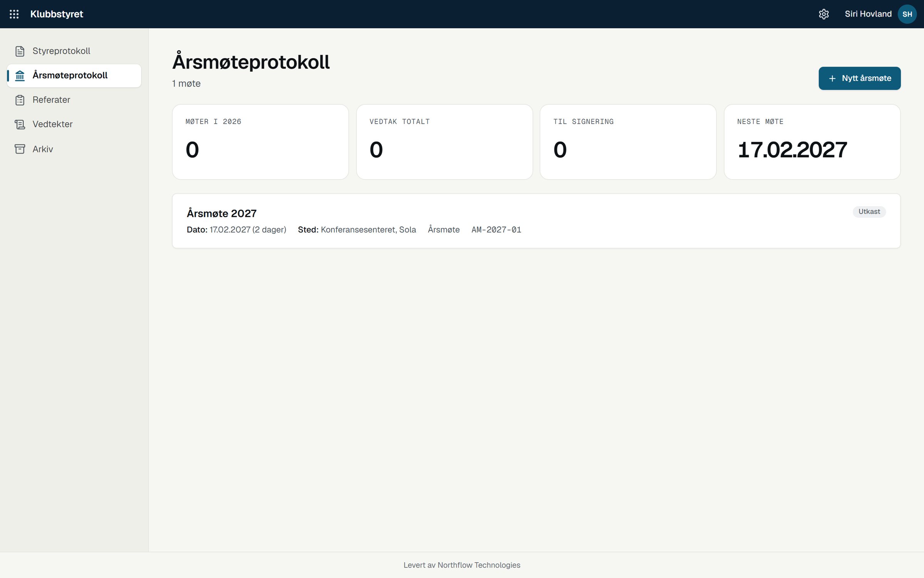Click the Årsmøteprotokoll building icon
Image resolution: width=924 pixels, height=578 pixels.
(20, 76)
